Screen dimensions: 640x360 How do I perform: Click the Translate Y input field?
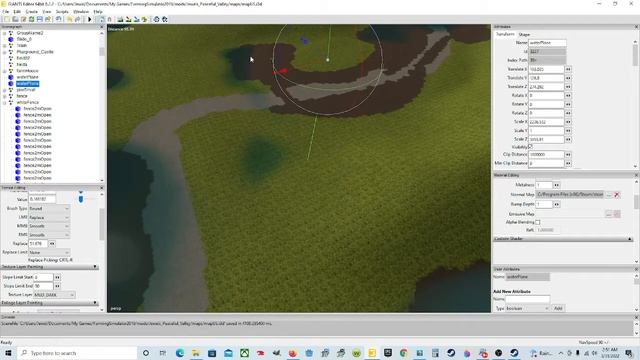pos(546,78)
